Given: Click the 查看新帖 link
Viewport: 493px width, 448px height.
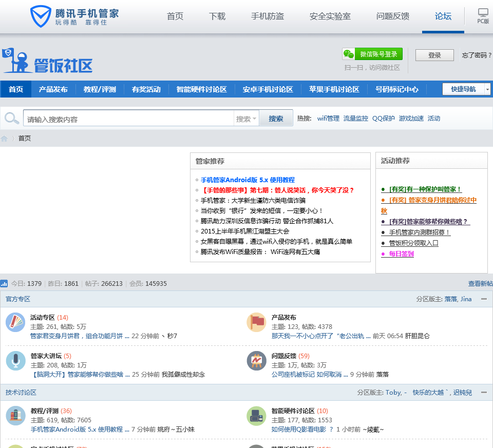Looking at the screenshot, I should tap(481, 284).
